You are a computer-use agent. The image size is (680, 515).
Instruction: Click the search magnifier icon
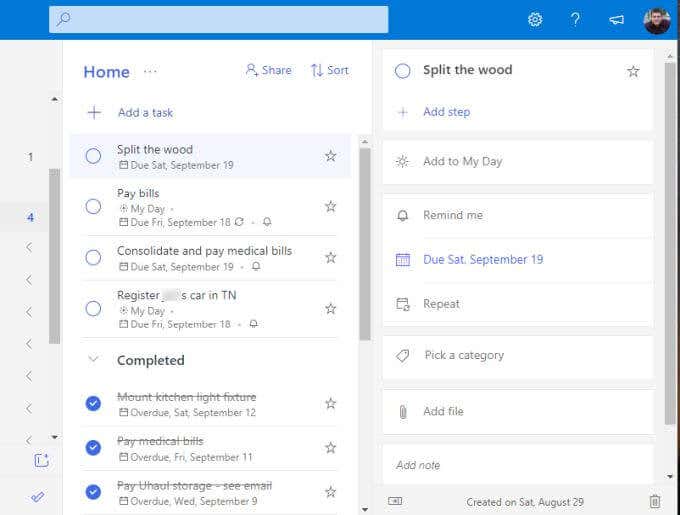click(63, 19)
